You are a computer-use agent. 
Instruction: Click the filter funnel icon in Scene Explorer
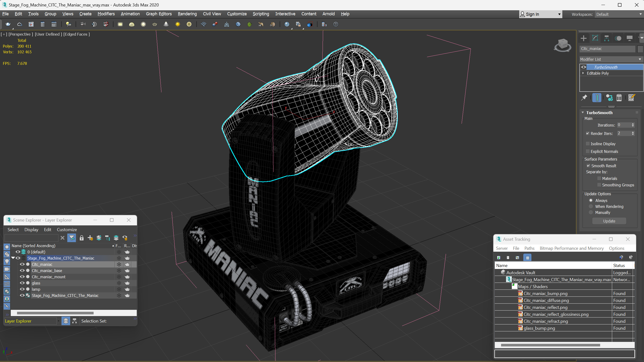click(72, 238)
